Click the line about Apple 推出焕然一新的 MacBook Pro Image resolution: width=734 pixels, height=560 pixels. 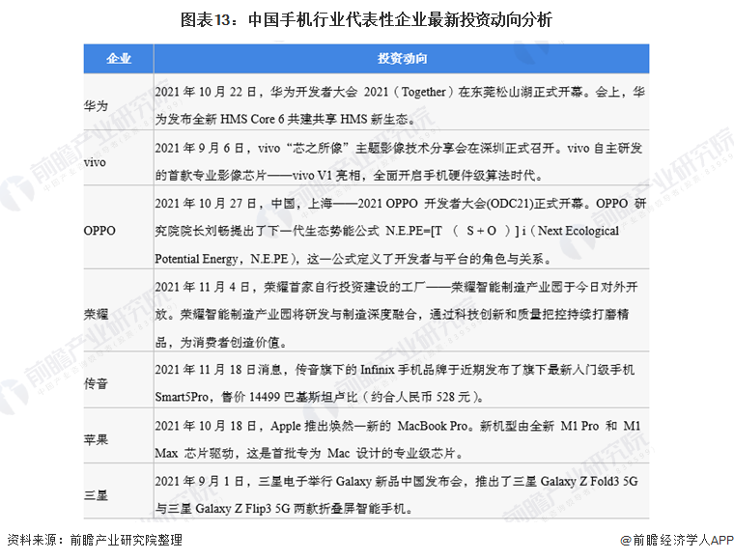(x=398, y=426)
